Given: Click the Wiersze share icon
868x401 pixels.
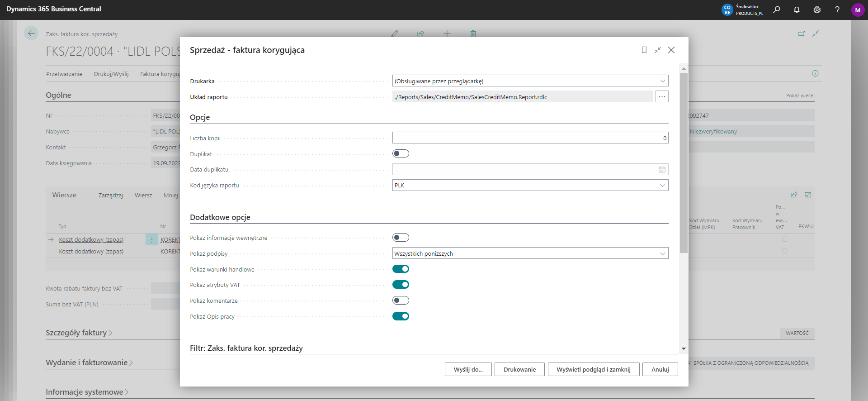Looking at the screenshot, I should (x=794, y=195).
